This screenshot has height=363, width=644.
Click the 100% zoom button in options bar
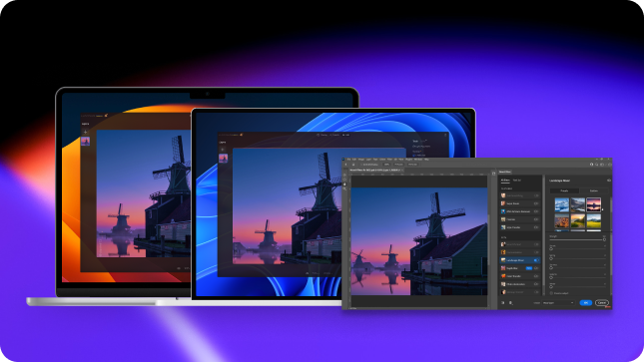(x=386, y=165)
